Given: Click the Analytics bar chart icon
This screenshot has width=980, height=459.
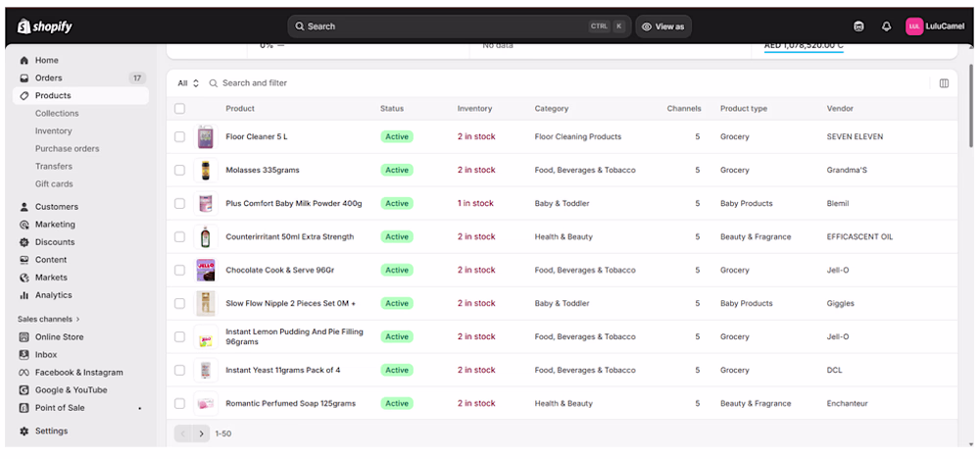Looking at the screenshot, I should coord(24,295).
